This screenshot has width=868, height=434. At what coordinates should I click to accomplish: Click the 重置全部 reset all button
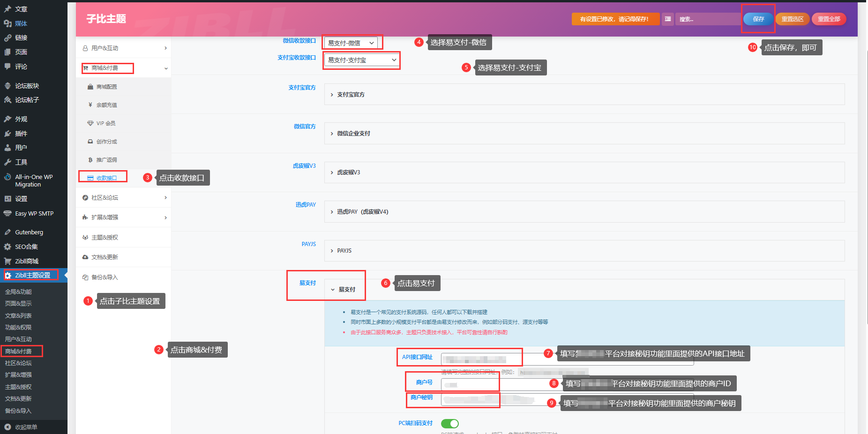pos(829,19)
